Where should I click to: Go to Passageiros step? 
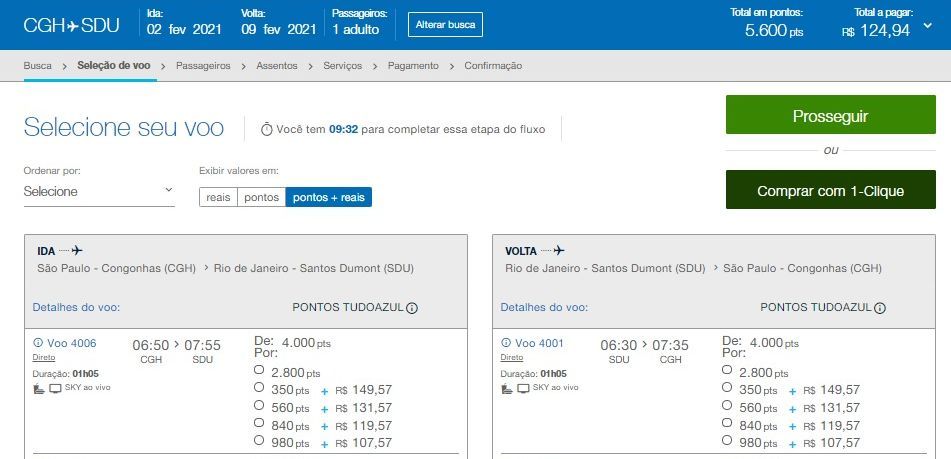pyautogui.click(x=203, y=66)
